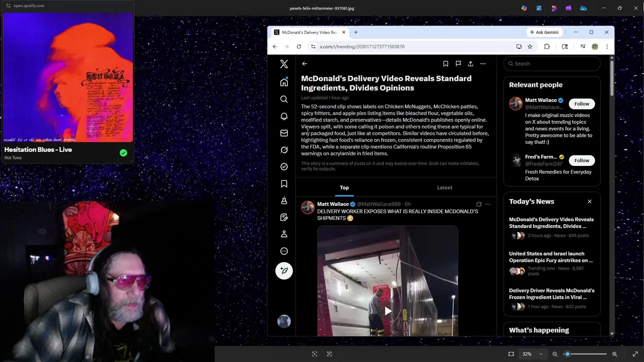Open Copilot icon in Photos title bar

click(x=524, y=8)
